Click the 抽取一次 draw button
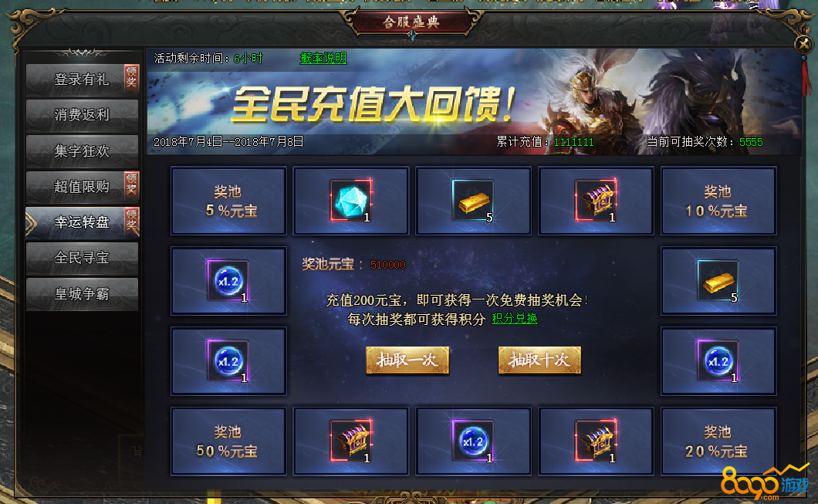 407,360
